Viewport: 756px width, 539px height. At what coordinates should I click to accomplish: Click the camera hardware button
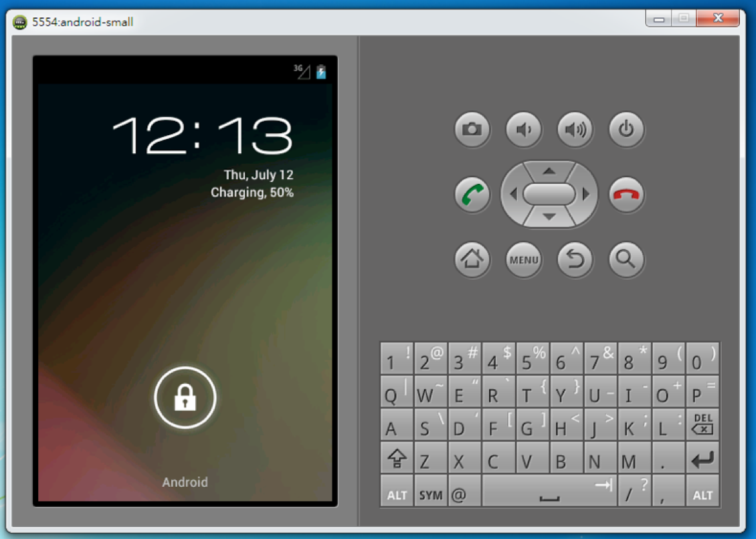pyautogui.click(x=472, y=129)
